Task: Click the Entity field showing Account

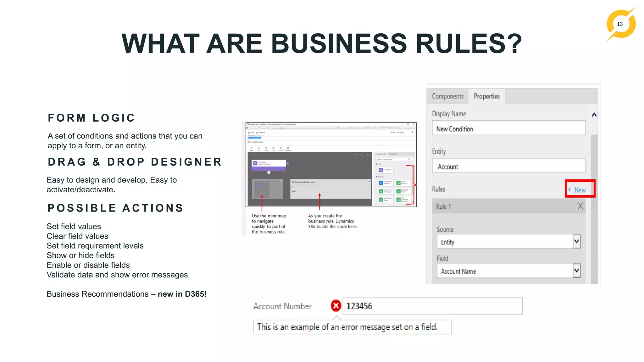Action: (509, 166)
